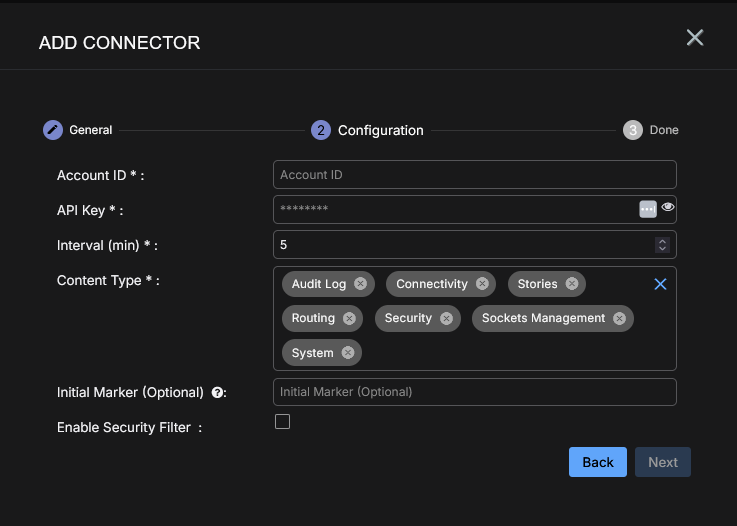Go to the General wizard step

tap(78, 130)
